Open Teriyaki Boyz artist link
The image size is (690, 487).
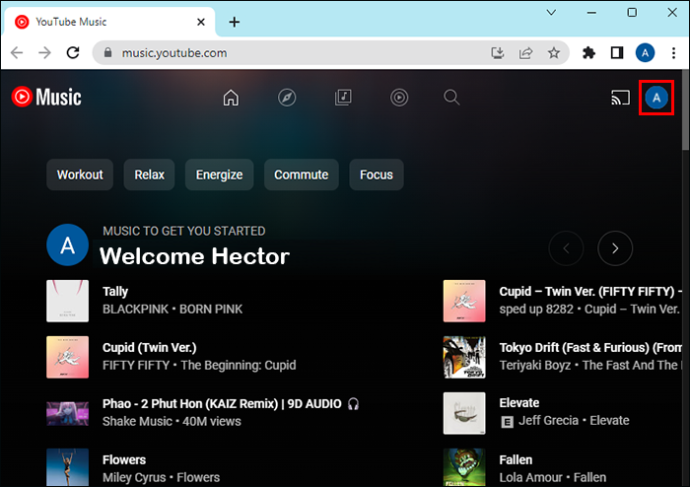pos(535,365)
